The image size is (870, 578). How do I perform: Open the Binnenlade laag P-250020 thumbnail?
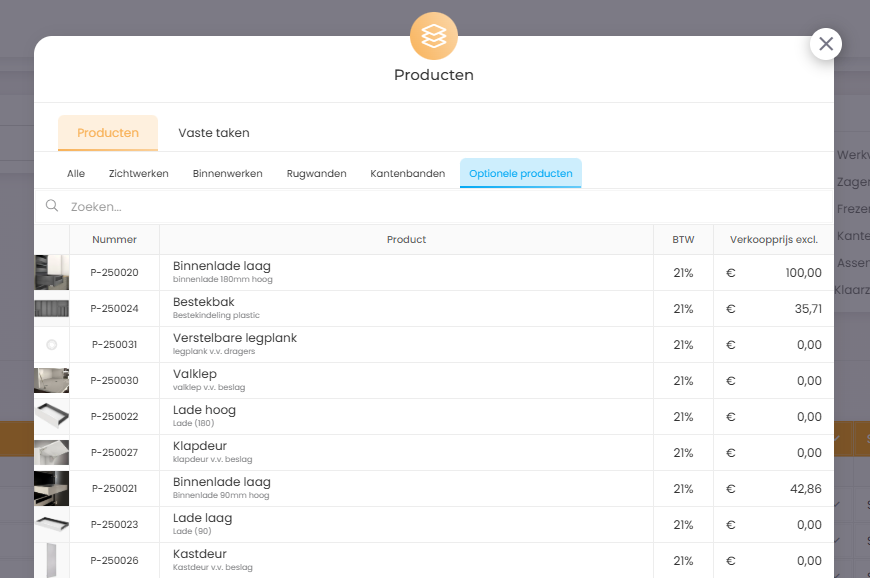[x=52, y=272]
